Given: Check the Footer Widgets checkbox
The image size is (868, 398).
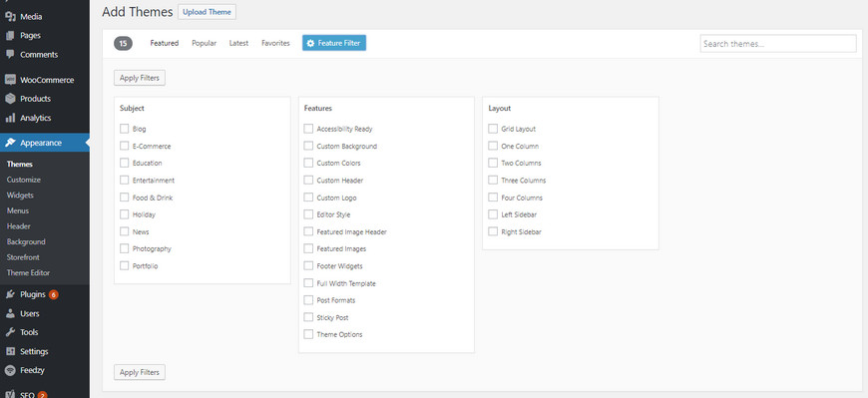Looking at the screenshot, I should 308,265.
